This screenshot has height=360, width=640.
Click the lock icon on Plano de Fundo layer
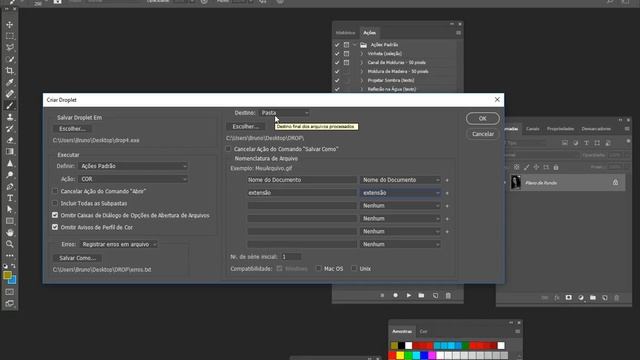tap(615, 182)
